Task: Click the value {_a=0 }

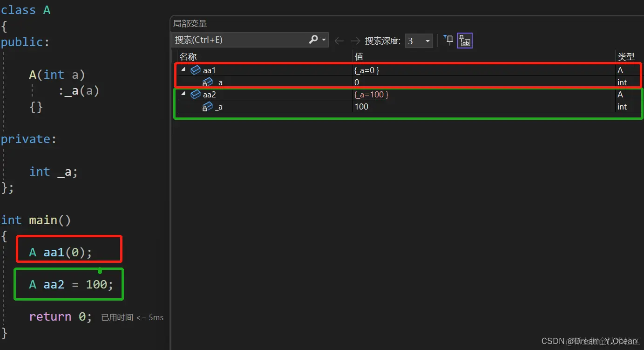Action: point(367,70)
